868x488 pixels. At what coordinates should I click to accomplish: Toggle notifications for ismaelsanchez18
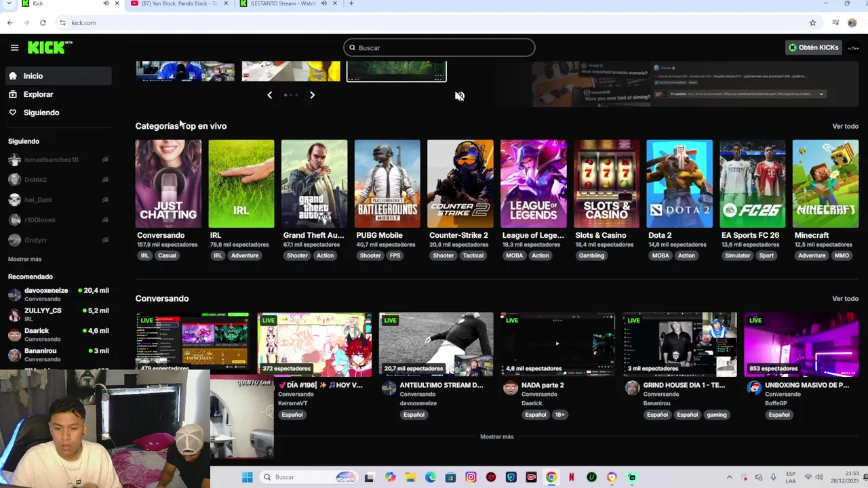click(x=105, y=160)
